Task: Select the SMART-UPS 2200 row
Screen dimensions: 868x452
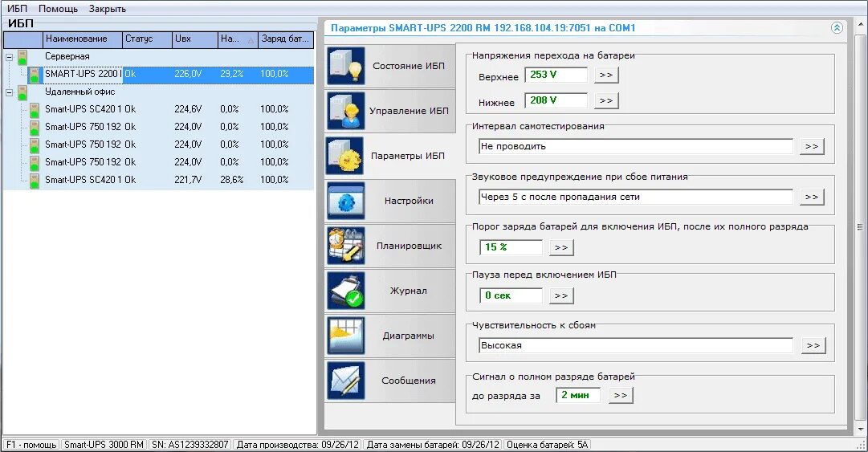Action: click(170, 74)
